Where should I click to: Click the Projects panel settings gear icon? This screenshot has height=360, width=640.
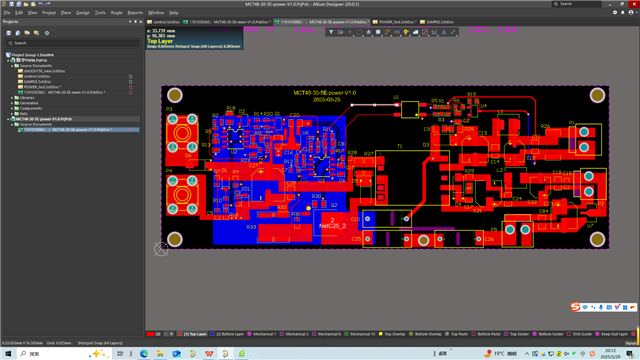(x=47, y=33)
